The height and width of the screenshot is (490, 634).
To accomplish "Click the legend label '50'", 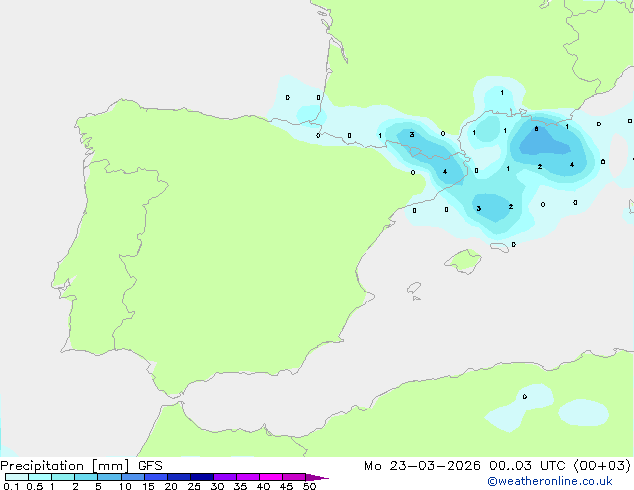I will 309,486.
